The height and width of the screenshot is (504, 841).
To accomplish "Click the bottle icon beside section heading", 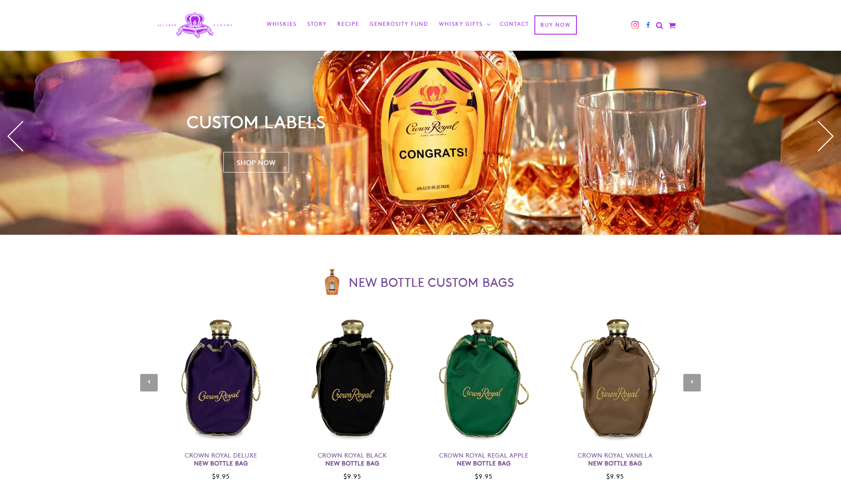I will (x=332, y=282).
